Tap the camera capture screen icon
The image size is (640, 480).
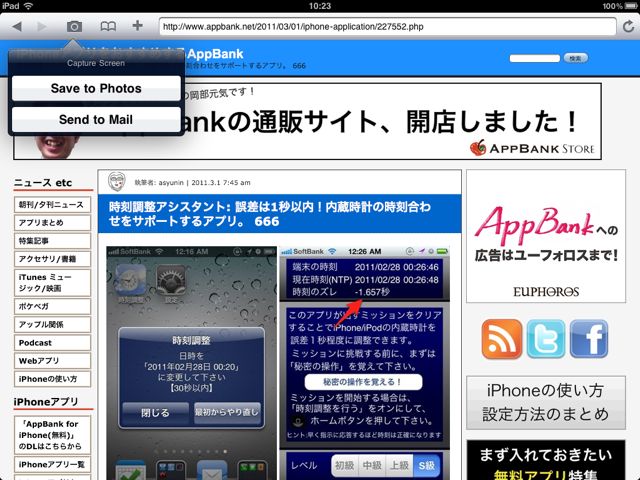pyautogui.click(x=74, y=27)
